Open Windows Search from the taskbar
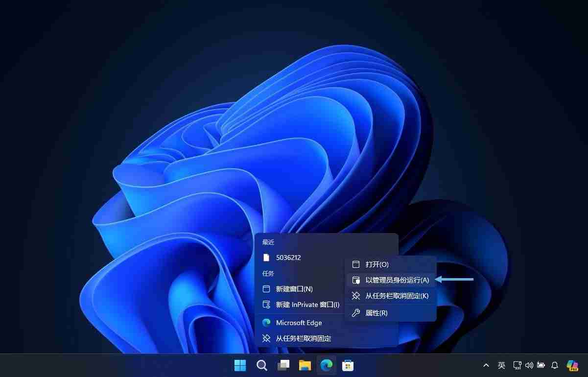Image resolution: width=588 pixels, height=377 pixels. [261, 365]
